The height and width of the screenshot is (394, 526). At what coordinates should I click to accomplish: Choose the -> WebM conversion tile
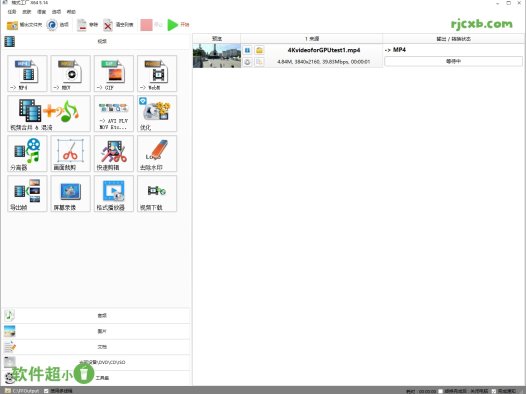pyautogui.click(x=157, y=73)
